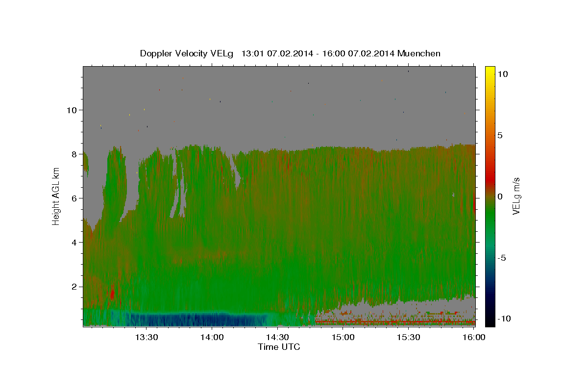Screen dimensions: 588x392
Task: Click the height tick label 8
Action: coord(75,154)
